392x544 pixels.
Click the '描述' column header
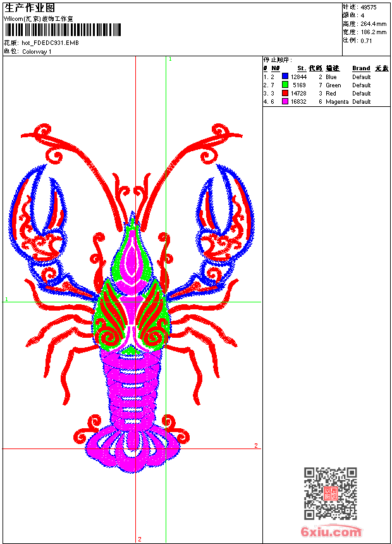pos(333,68)
